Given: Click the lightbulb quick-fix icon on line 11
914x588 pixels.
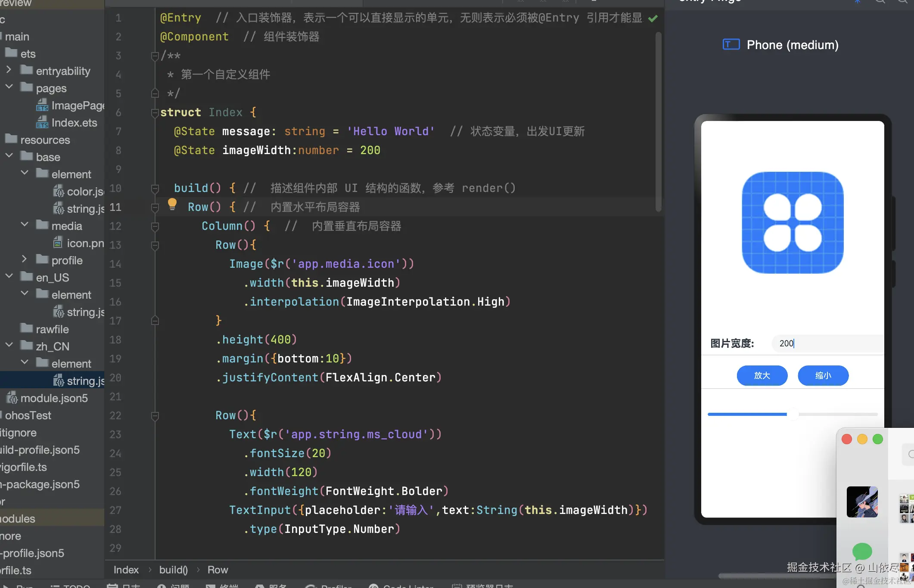Looking at the screenshot, I should [x=172, y=204].
